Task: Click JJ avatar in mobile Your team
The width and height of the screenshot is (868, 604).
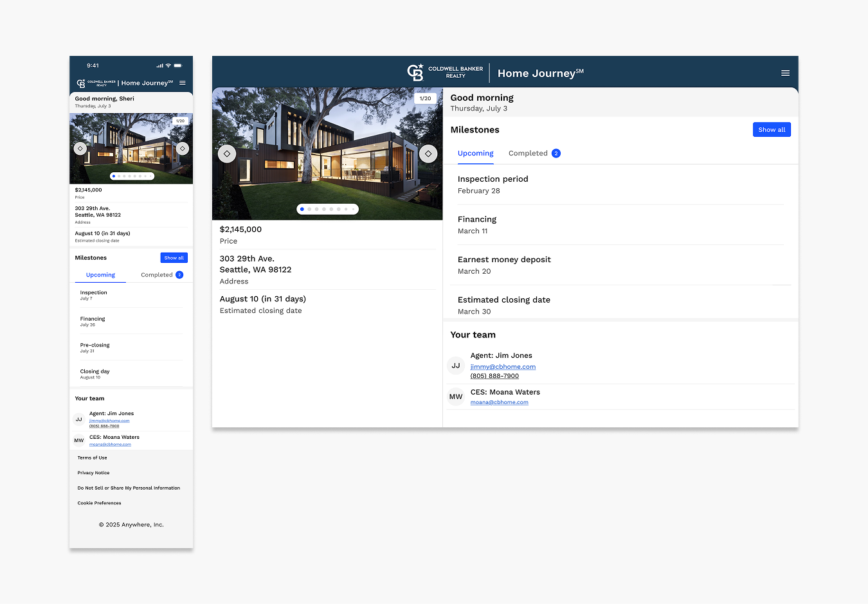Action: (79, 420)
